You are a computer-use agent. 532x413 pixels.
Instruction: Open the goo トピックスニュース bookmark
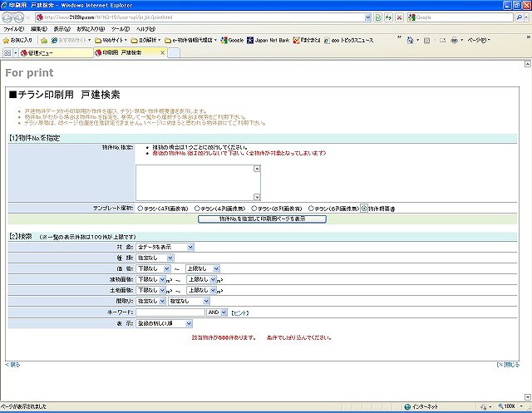348,41
